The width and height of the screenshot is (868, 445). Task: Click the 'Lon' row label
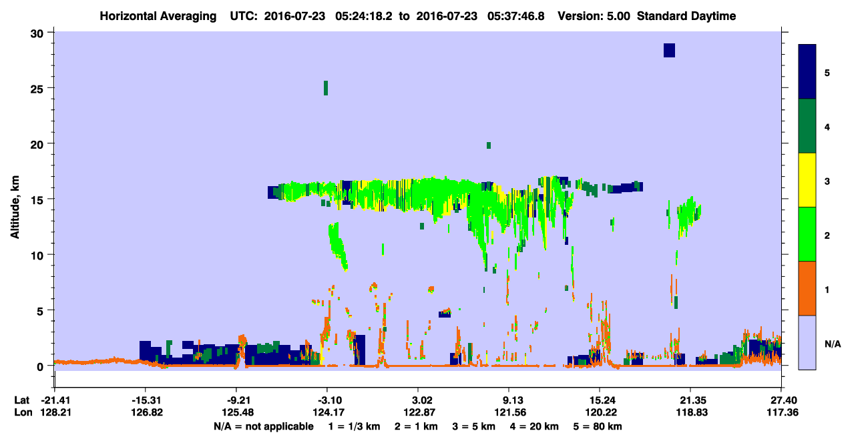click(22, 413)
